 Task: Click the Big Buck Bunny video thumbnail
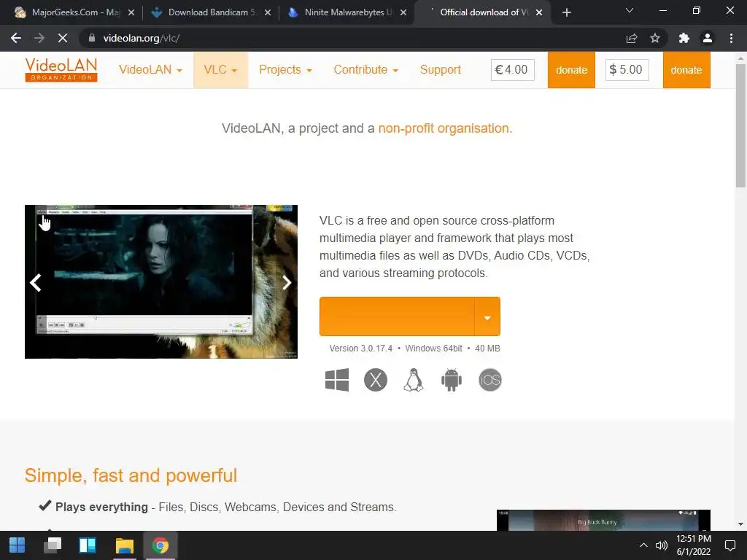(x=603, y=521)
